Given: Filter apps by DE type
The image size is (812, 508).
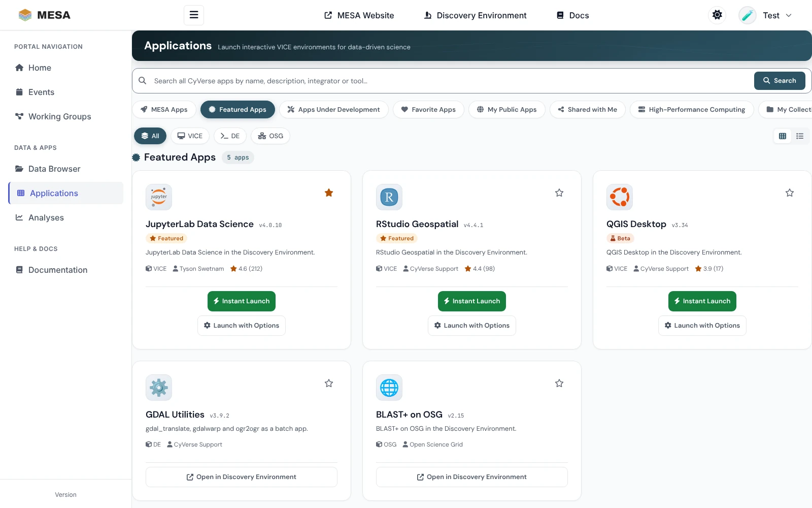Looking at the screenshot, I should pos(230,136).
